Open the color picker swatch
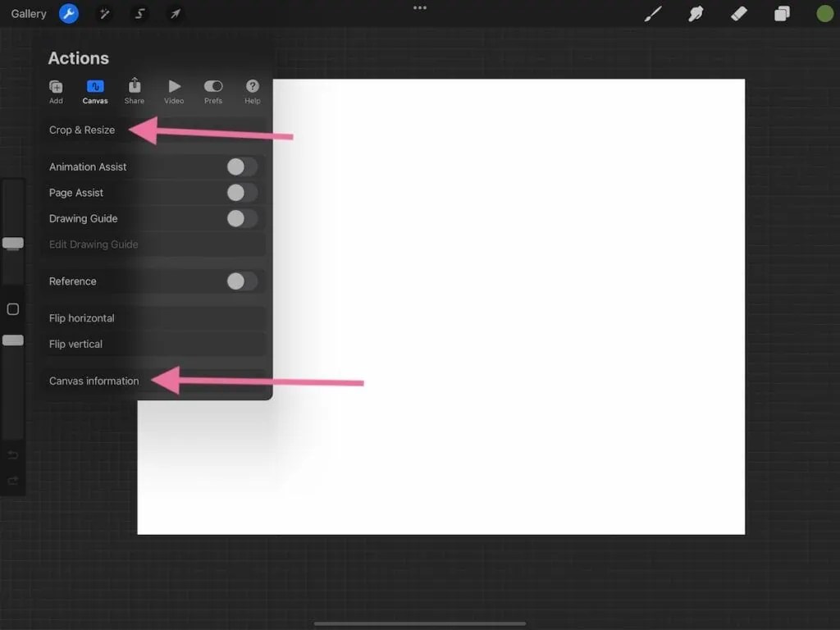Screen dimensions: 840x630 click(824, 13)
